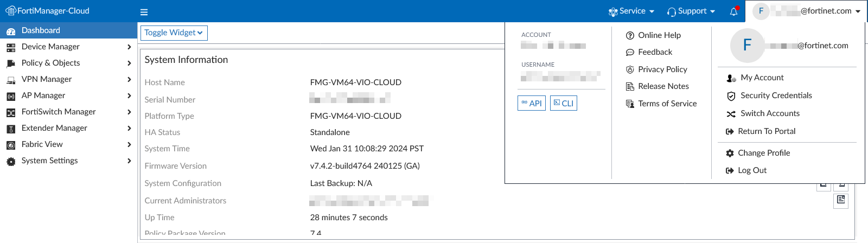Viewport: 868px width, 243px height.
Task: Open the Online Help link
Action: click(x=659, y=35)
